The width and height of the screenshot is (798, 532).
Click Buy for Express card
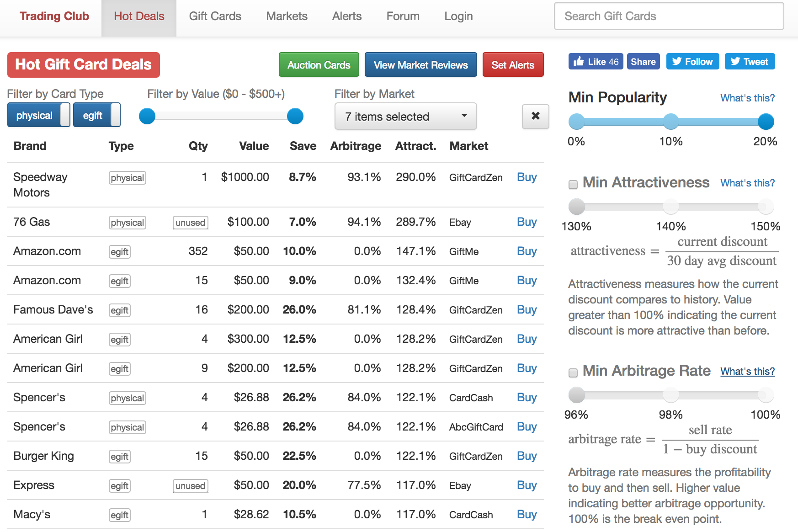point(527,485)
